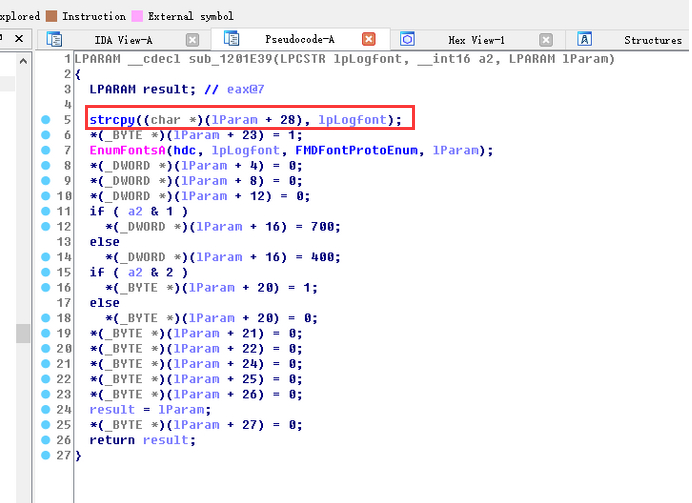
Task: Click the hdc variable on line 7
Action: (x=184, y=150)
